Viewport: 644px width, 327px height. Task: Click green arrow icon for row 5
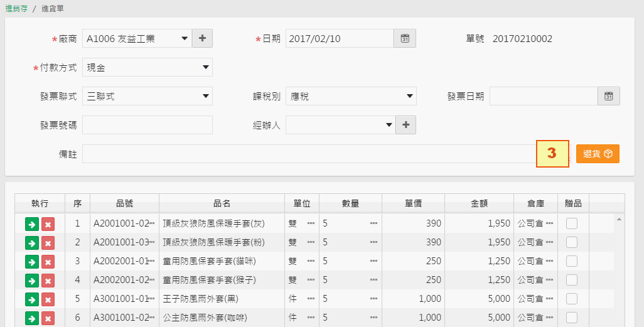click(31, 299)
